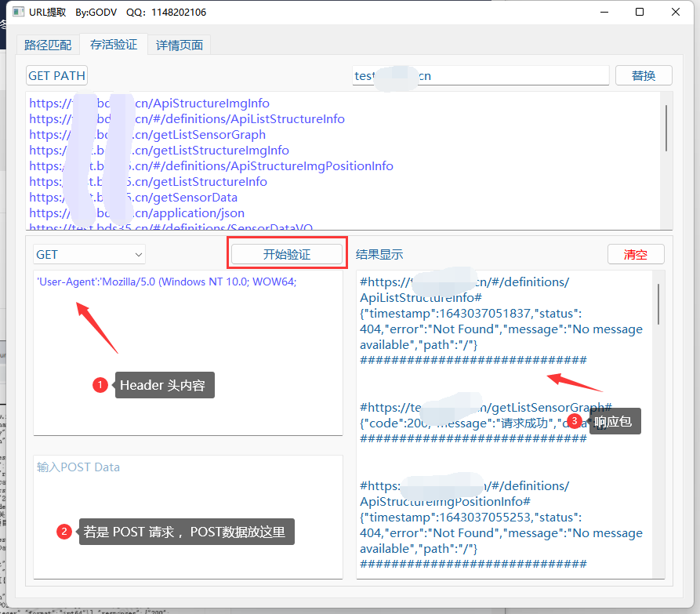The image size is (700, 614).
Task: Click the app icon in title bar
Action: tap(18, 12)
